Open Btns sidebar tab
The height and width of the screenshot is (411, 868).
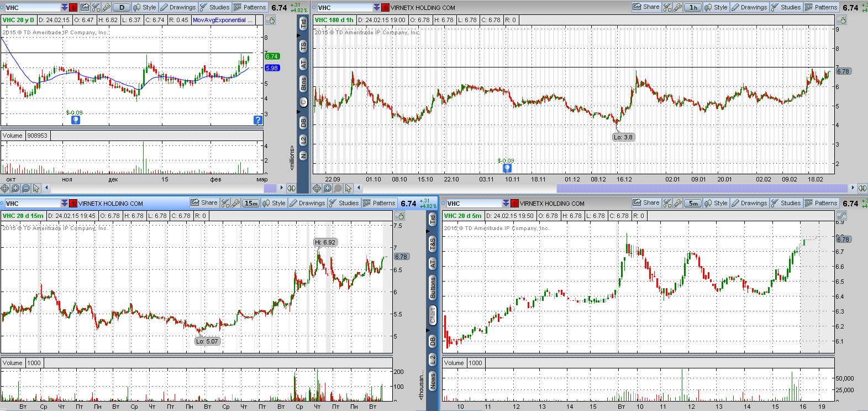tap(303, 84)
